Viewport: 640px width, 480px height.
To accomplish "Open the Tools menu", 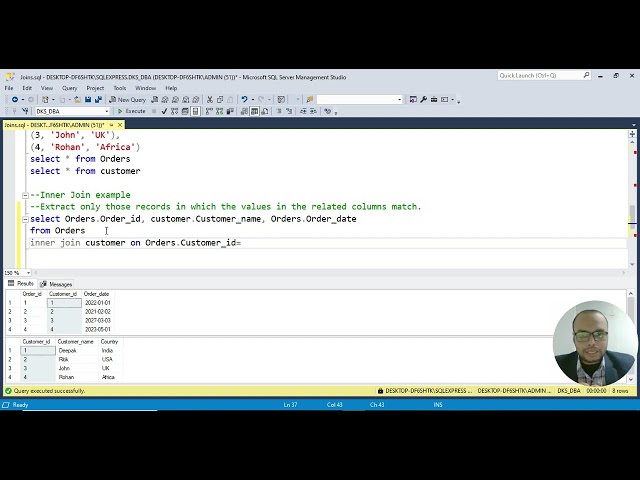I will coord(120,88).
